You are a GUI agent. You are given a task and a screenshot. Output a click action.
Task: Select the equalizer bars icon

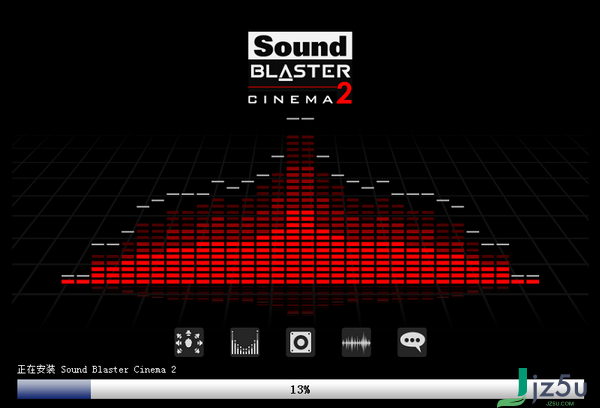[245, 342]
